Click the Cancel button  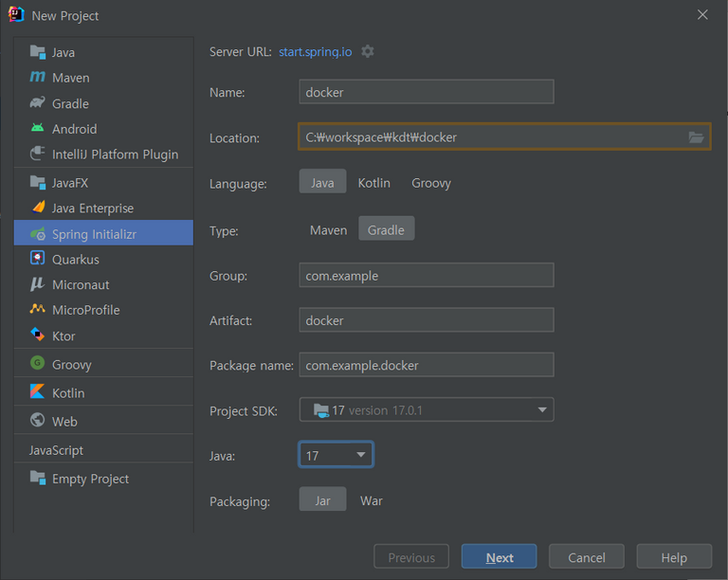(x=587, y=557)
